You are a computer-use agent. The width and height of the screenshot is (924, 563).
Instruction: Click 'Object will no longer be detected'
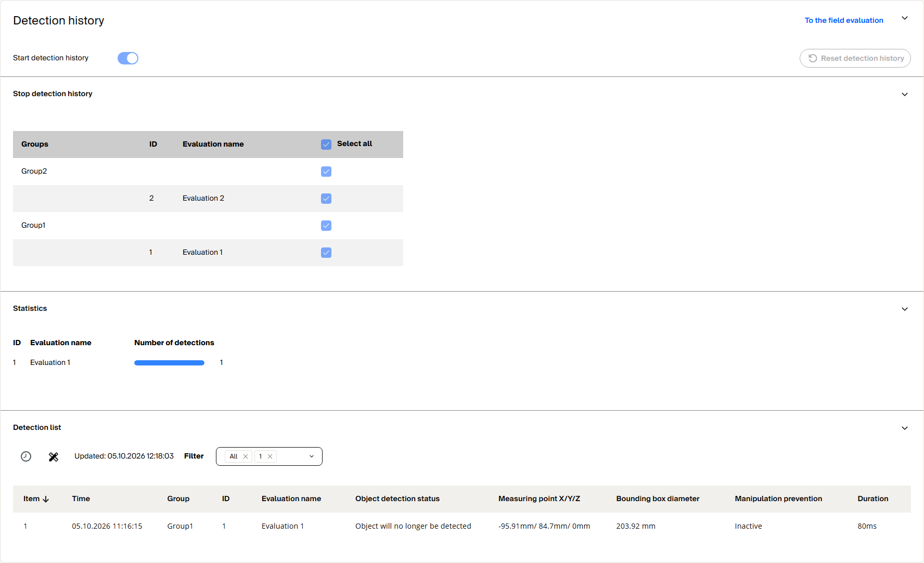click(413, 526)
